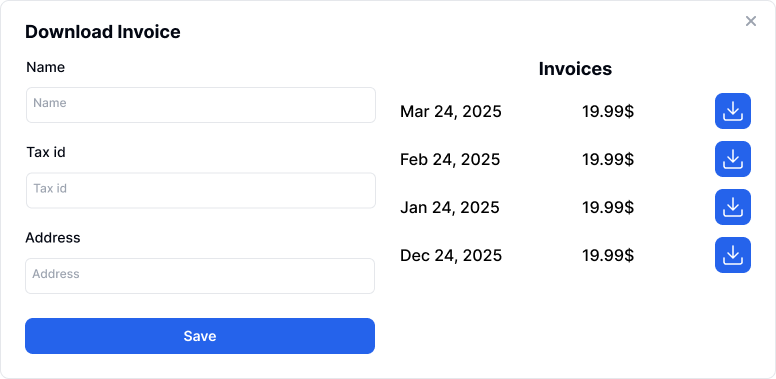The image size is (776, 379).
Task: Select the Jan 24, 2025 date text
Action: pyautogui.click(x=449, y=207)
